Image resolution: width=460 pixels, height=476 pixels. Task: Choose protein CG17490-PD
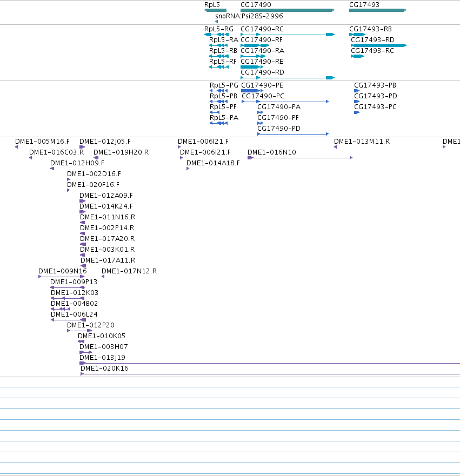pos(279,129)
